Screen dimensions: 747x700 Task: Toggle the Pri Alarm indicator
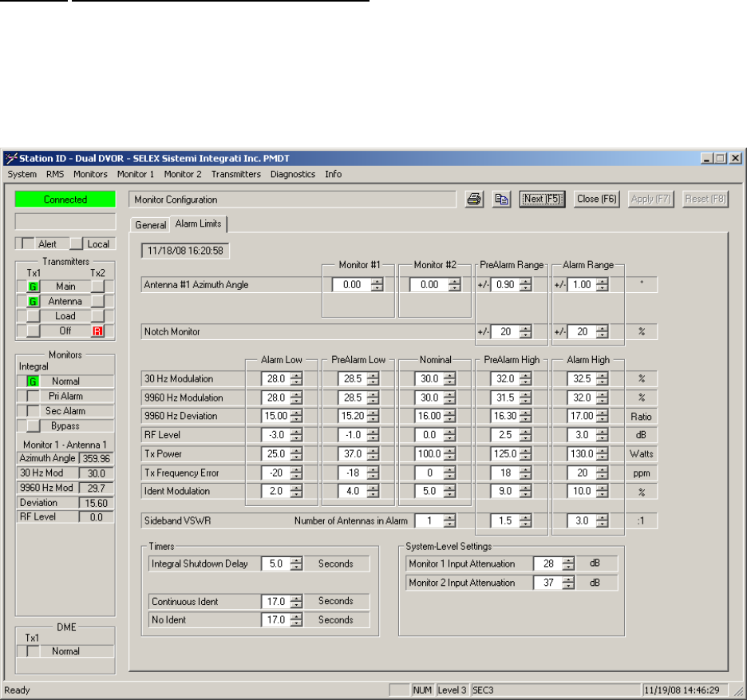pos(33,396)
